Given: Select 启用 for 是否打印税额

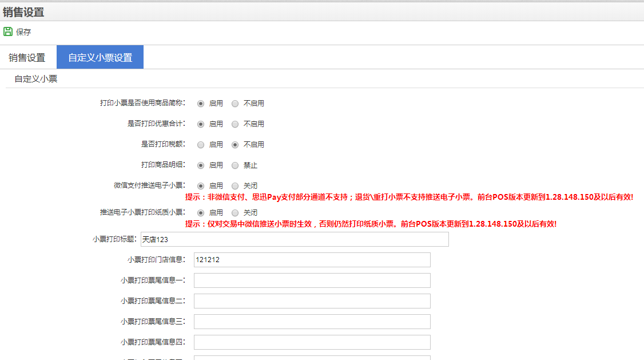Looking at the screenshot, I should [200, 145].
